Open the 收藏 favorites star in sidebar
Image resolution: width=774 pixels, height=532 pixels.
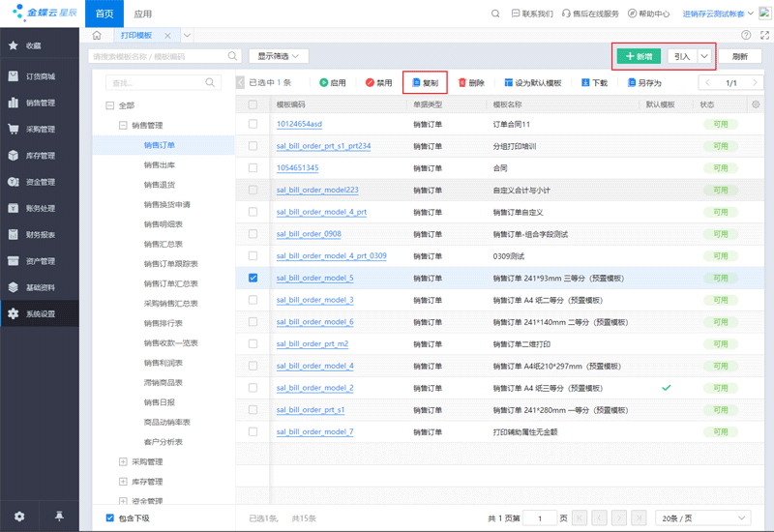point(14,45)
